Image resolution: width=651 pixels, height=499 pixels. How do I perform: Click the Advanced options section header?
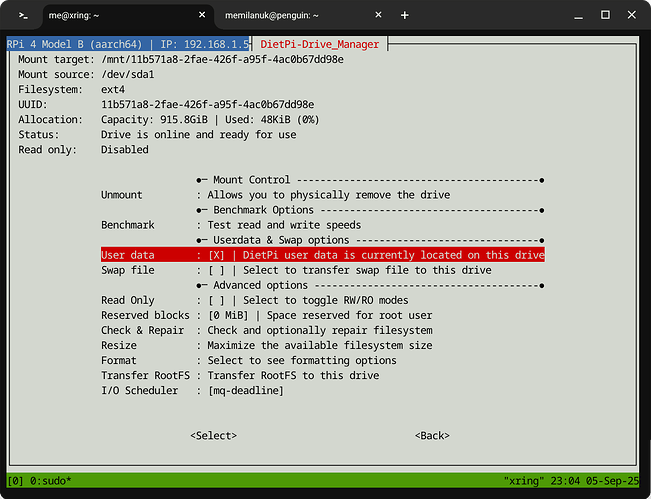[x=260, y=285]
